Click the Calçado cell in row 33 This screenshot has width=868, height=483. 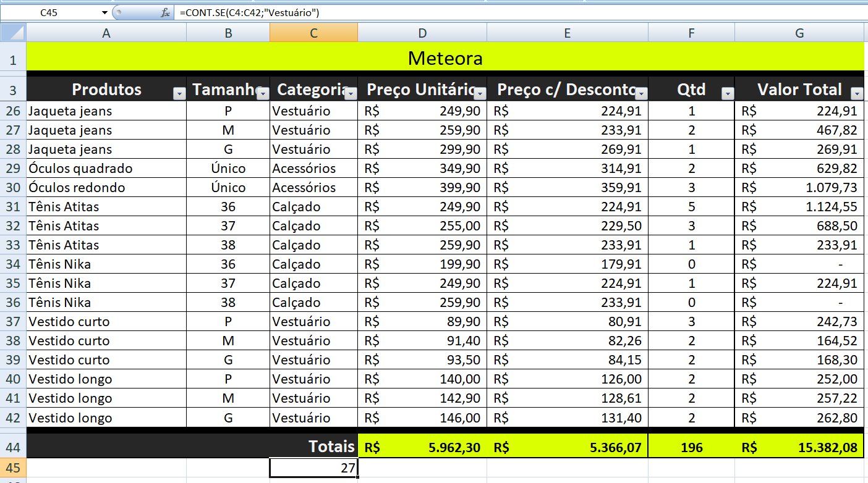[x=313, y=245]
